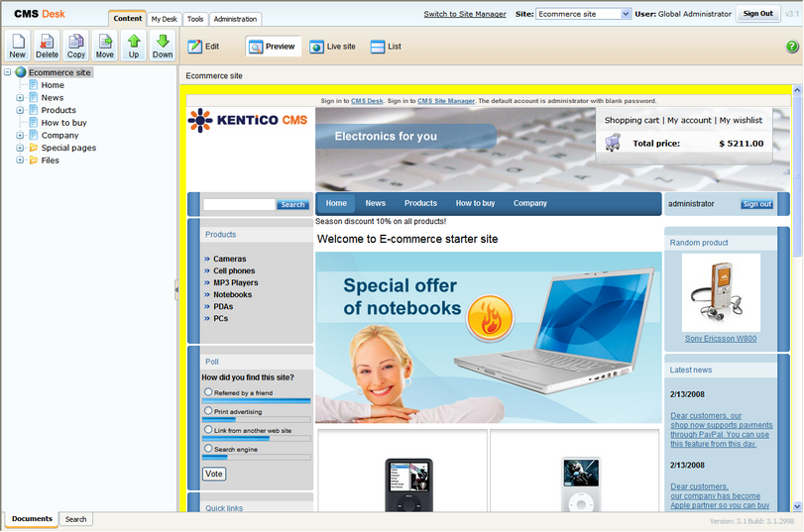804x532 pixels.
Task: Open the My Desk tab
Action: [x=165, y=19]
